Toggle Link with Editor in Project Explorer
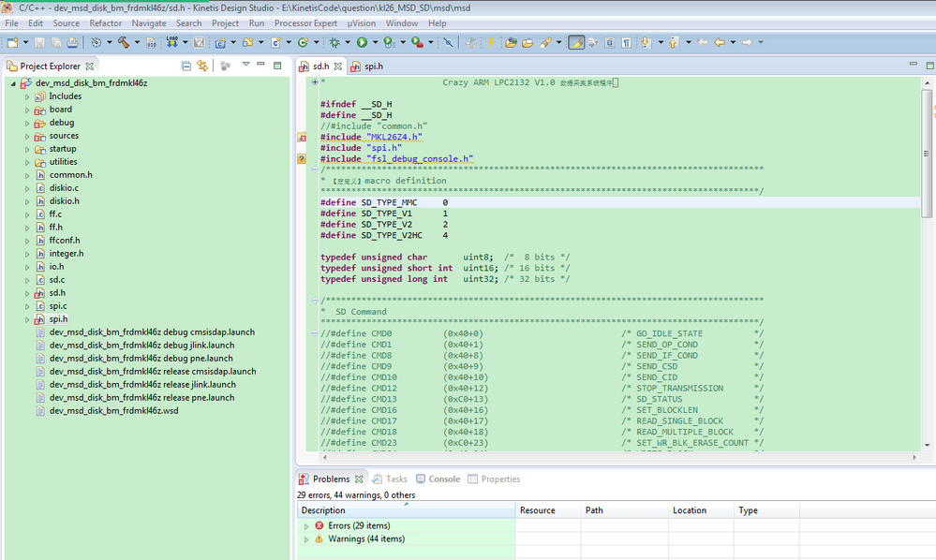The width and height of the screenshot is (936, 560). 202,66
